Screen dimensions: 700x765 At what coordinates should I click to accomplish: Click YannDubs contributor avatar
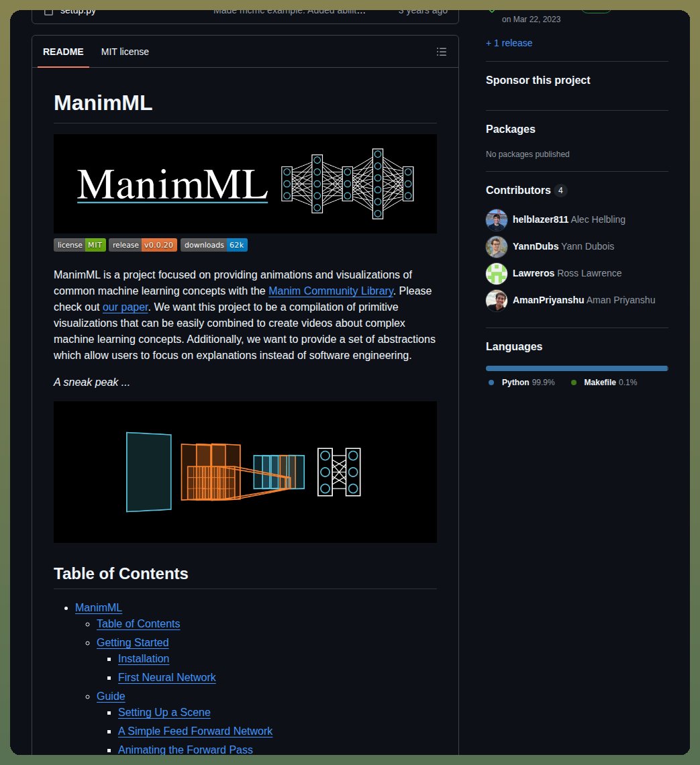pyautogui.click(x=497, y=247)
